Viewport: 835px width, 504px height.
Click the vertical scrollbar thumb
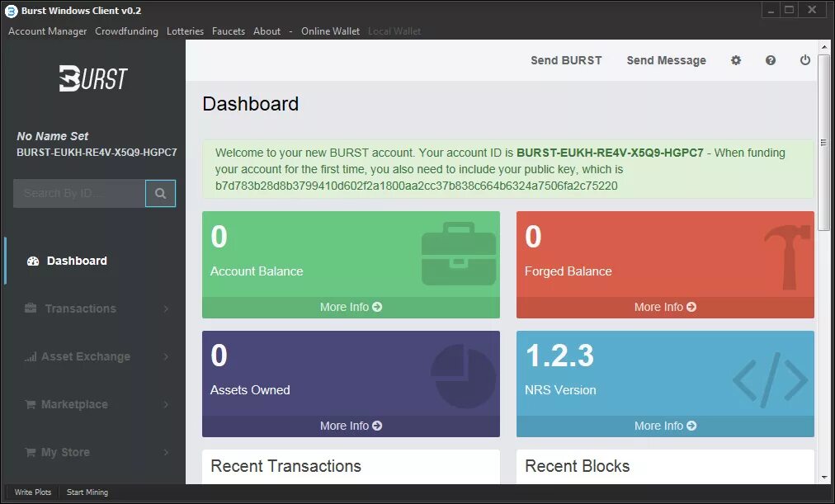coord(823,142)
